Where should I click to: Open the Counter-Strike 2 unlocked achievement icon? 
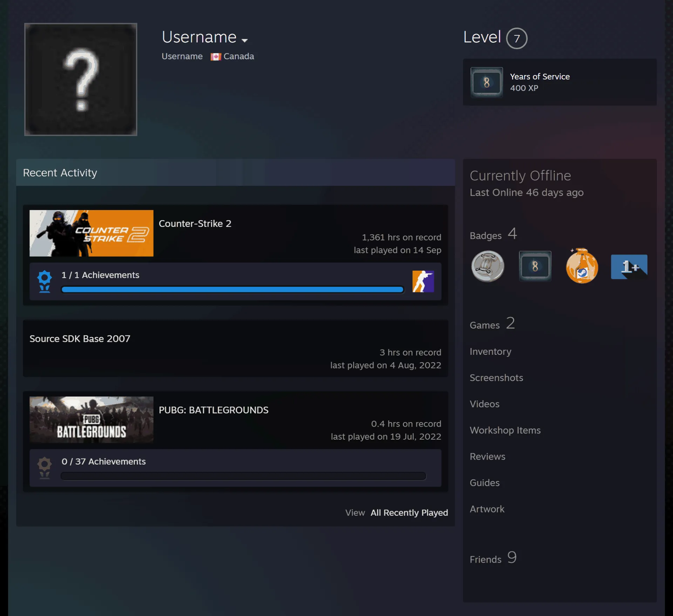(x=423, y=281)
